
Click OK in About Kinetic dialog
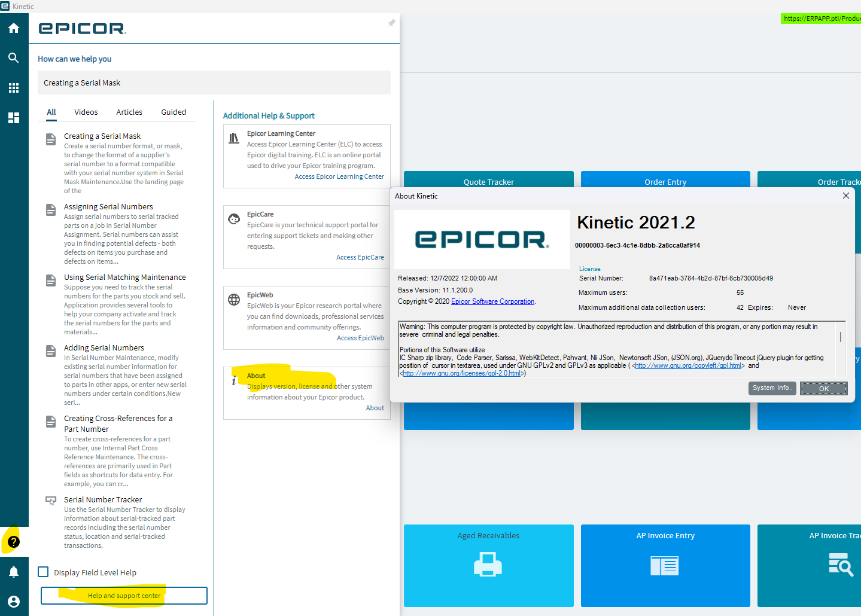pos(824,389)
